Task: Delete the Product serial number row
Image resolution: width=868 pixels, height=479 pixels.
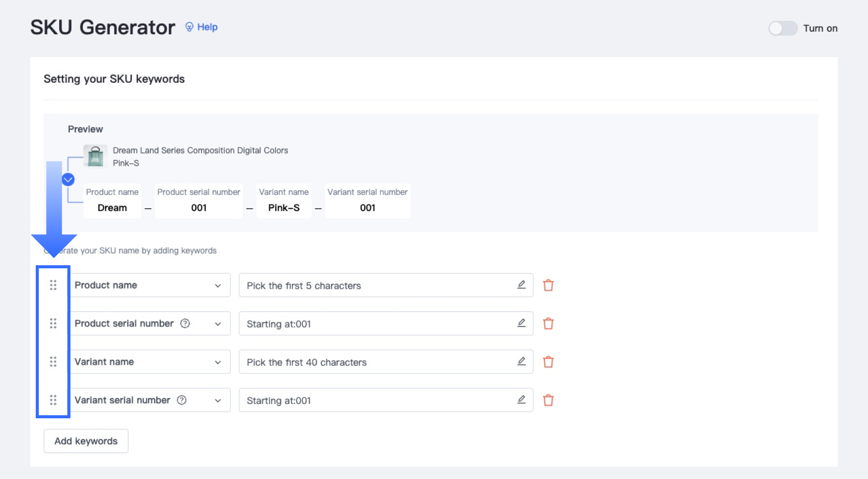Action: [548, 323]
